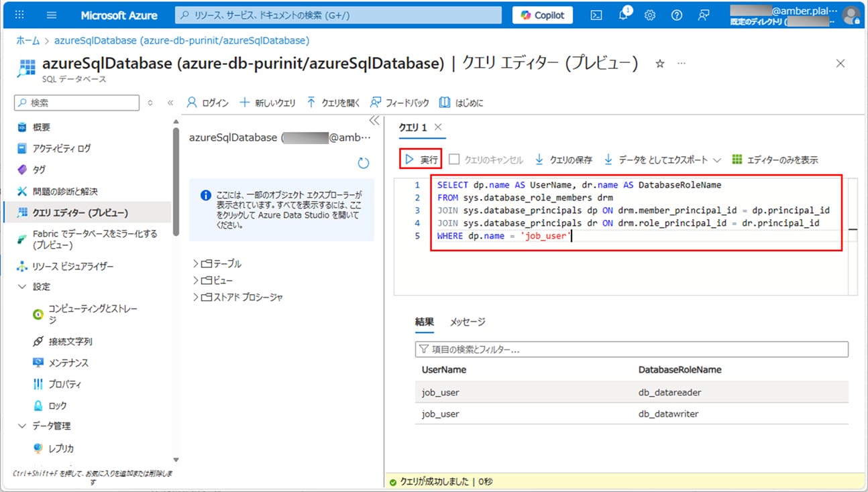Click the results filter input field
The width and height of the screenshot is (868, 492).
(x=631, y=349)
